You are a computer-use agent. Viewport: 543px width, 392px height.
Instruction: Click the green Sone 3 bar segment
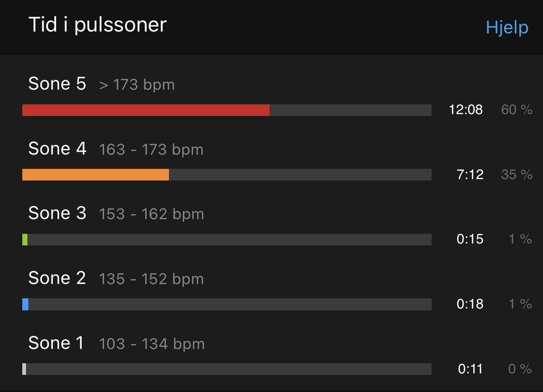coord(25,240)
